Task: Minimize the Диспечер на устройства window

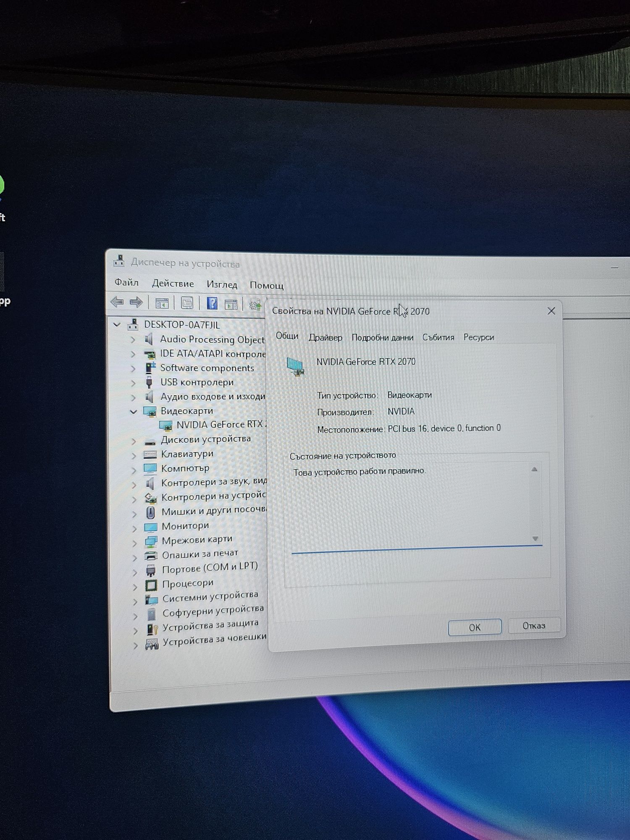Action: (615, 267)
